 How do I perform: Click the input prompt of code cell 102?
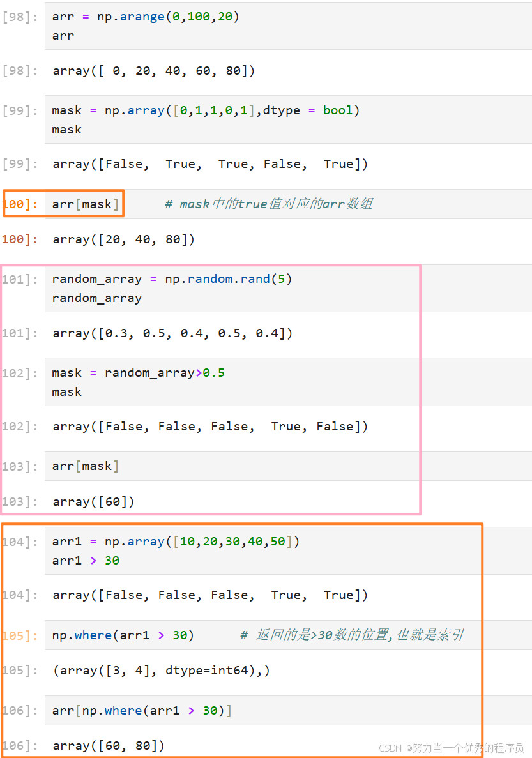pyautogui.click(x=20, y=373)
